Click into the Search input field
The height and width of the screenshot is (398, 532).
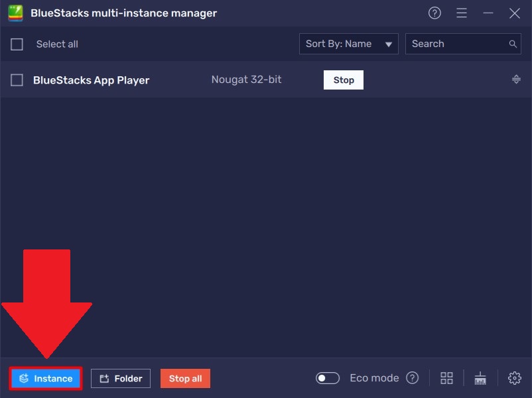pyautogui.click(x=463, y=44)
